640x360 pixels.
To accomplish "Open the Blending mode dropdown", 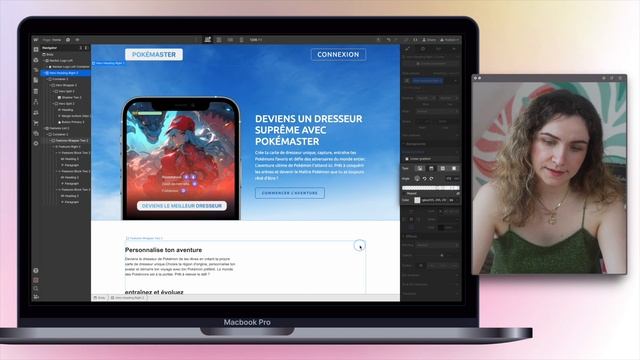I will click(438, 245).
